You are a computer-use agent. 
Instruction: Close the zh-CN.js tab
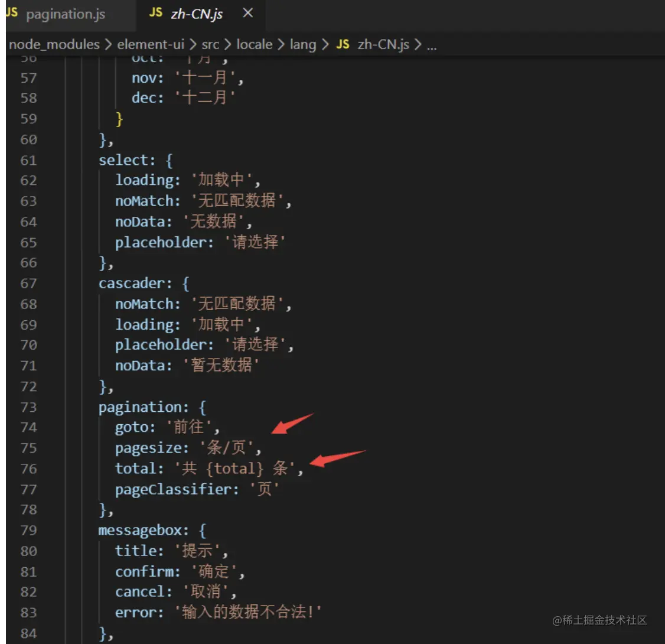click(248, 14)
